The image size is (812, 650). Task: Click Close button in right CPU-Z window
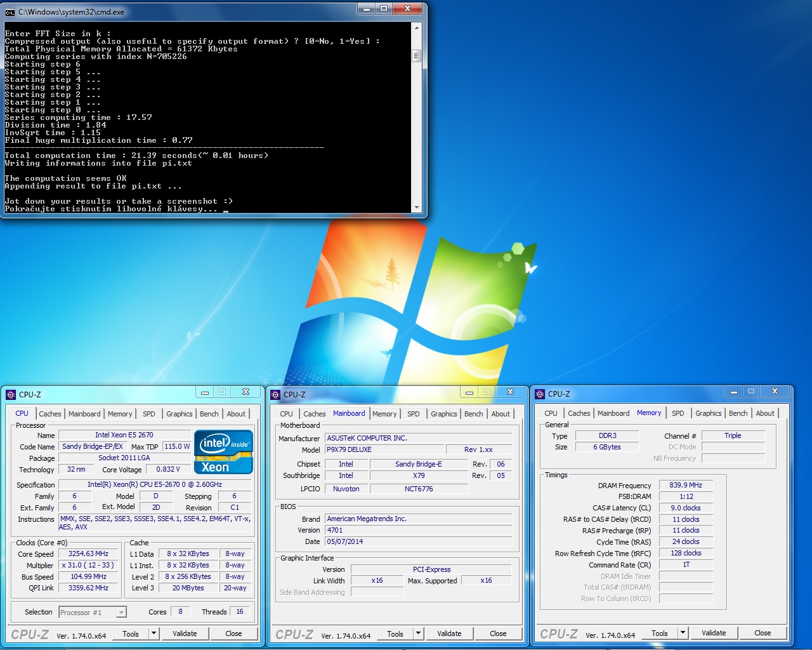point(763,633)
